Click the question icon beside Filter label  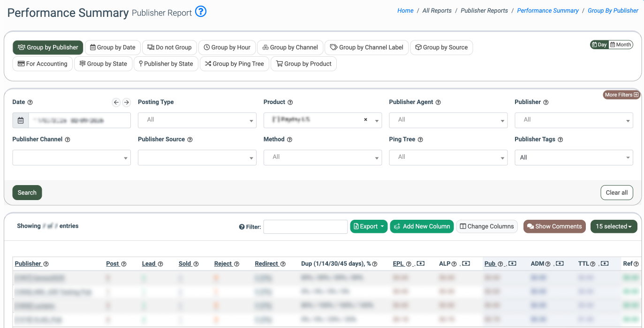coord(242,227)
